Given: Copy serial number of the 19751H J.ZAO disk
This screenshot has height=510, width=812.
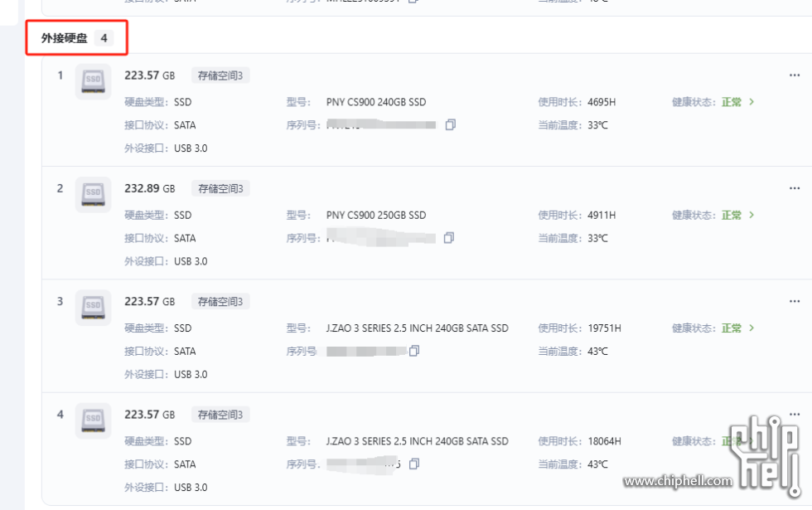Looking at the screenshot, I should (x=414, y=351).
